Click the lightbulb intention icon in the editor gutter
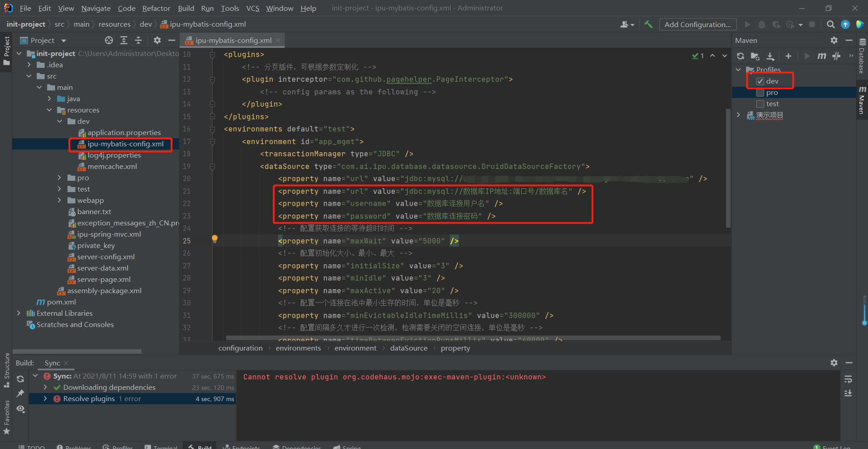 215,239
